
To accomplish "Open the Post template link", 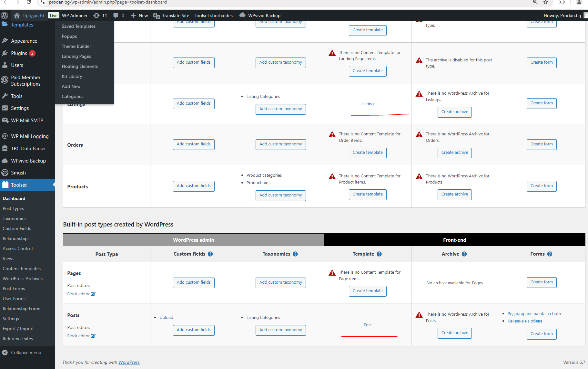I will 368,325.
